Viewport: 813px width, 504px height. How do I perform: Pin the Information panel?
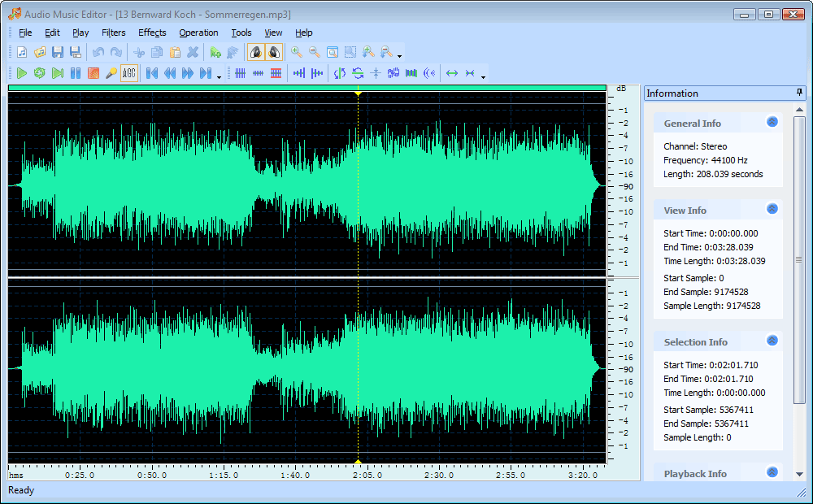point(799,93)
